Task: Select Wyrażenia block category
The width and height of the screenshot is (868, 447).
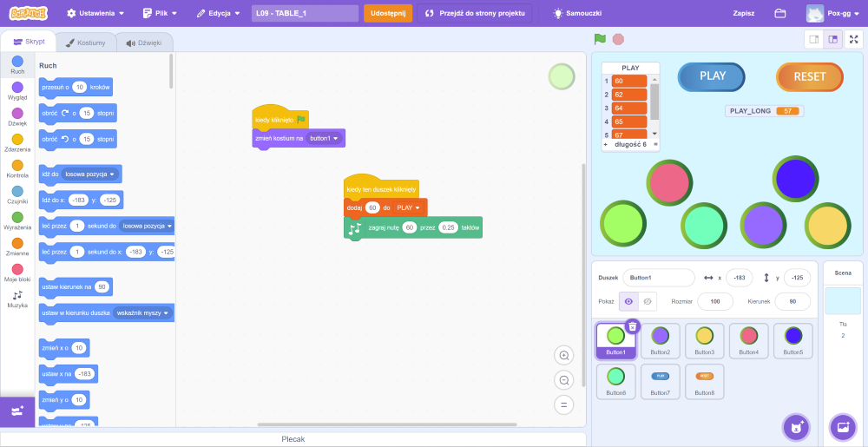Action: click(x=17, y=220)
